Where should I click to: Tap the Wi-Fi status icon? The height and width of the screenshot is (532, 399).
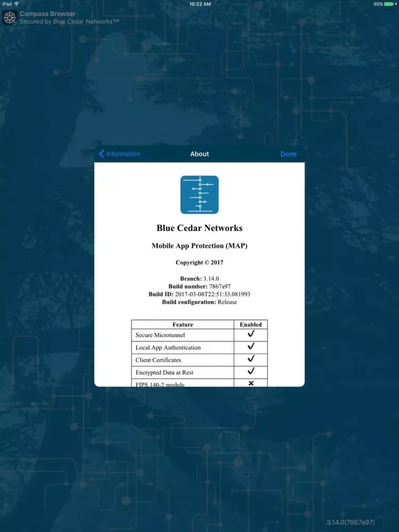(x=16, y=4)
